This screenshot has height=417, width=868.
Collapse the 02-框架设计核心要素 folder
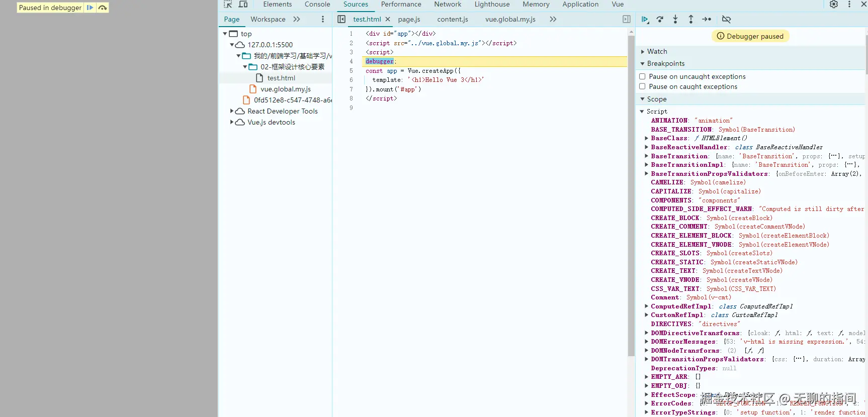click(x=245, y=67)
